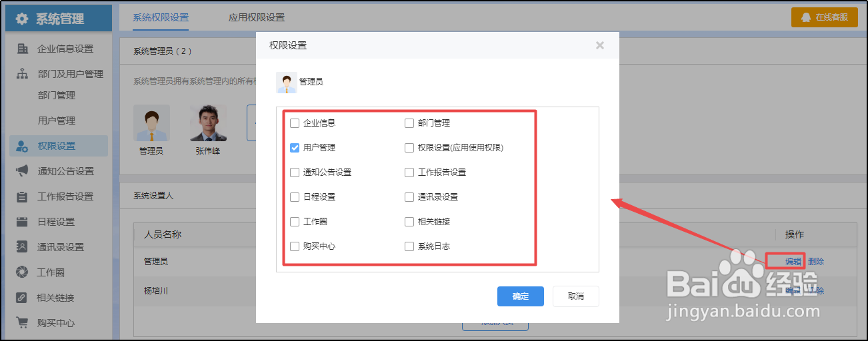
Task: Click the shutter icon for 工作圈
Action: click(x=22, y=272)
